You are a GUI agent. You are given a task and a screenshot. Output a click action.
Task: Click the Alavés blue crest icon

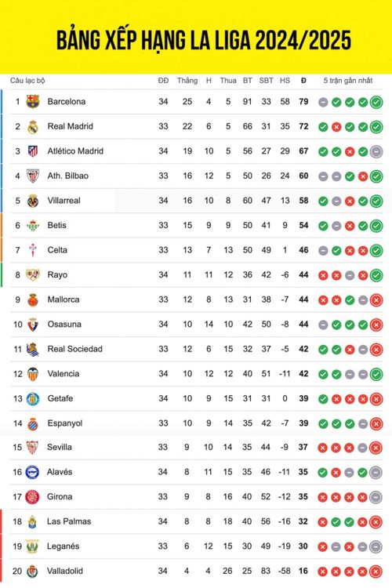coord(32,473)
